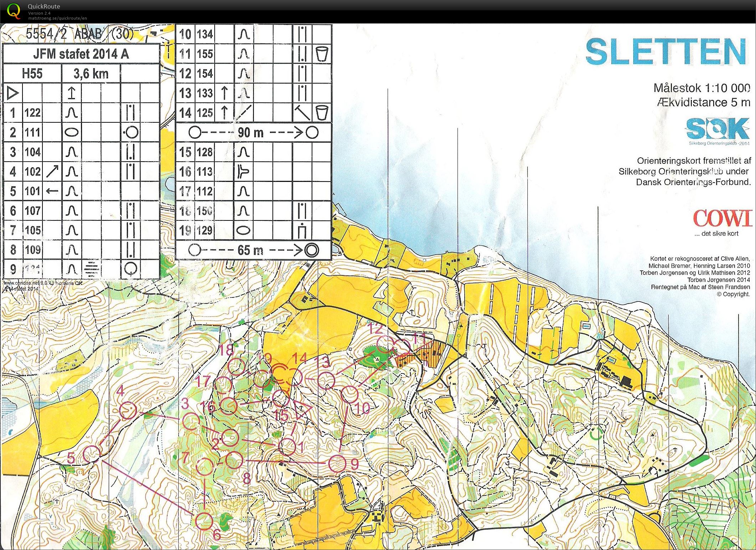Screen dimensions: 756x550
Task: Click the 'Dansk Orienterings-Forbund.' text
Action: tap(694, 182)
